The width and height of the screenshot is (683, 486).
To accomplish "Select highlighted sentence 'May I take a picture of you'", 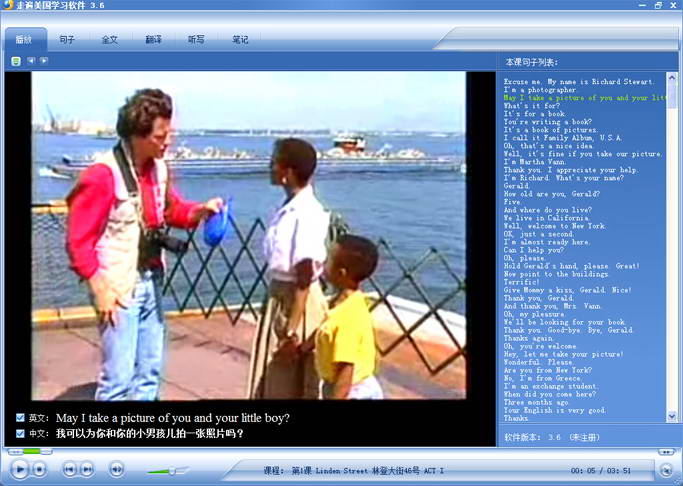I will [585, 98].
